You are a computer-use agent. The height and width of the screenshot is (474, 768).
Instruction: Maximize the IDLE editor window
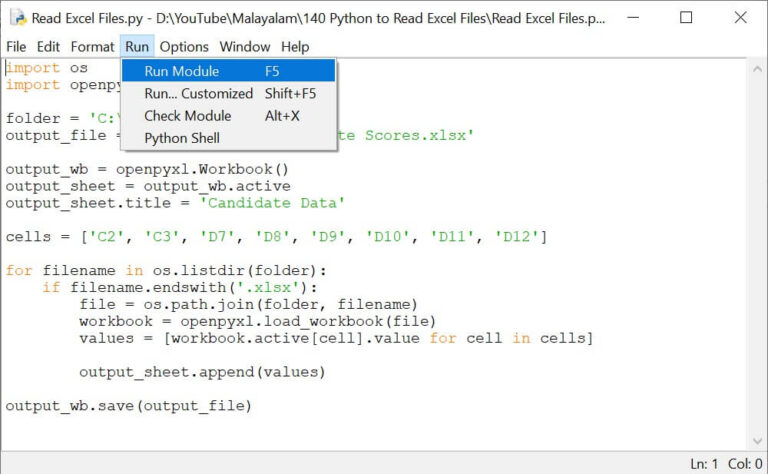(x=686, y=18)
